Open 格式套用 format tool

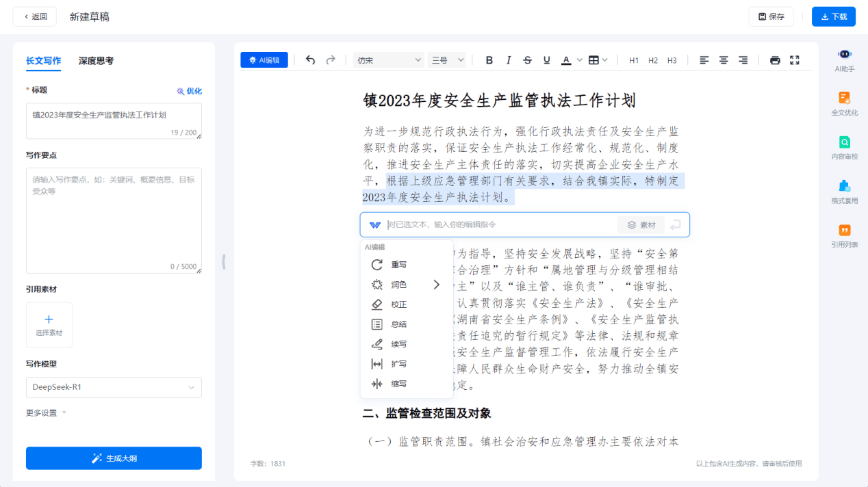tap(845, 192)
